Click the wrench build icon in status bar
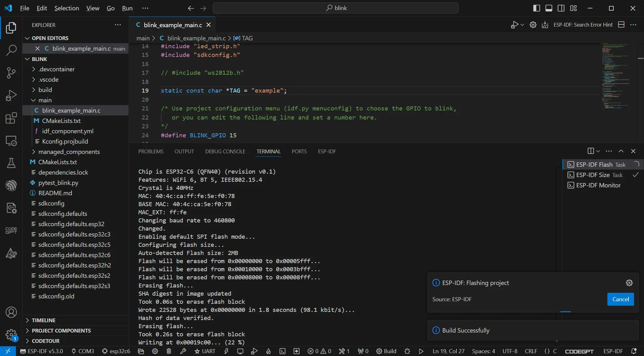644x356 pixels. click(183, 351)
